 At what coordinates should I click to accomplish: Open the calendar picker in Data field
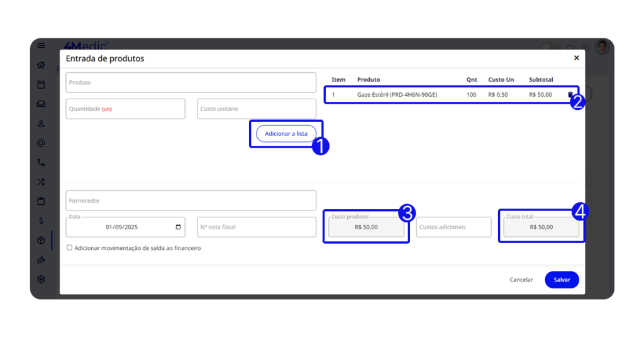[179, 227]
